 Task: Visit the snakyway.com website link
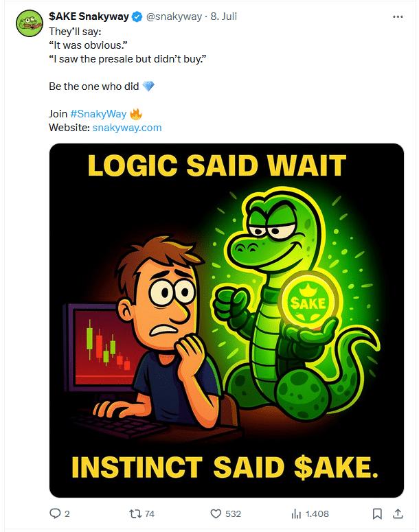(126, 128)
